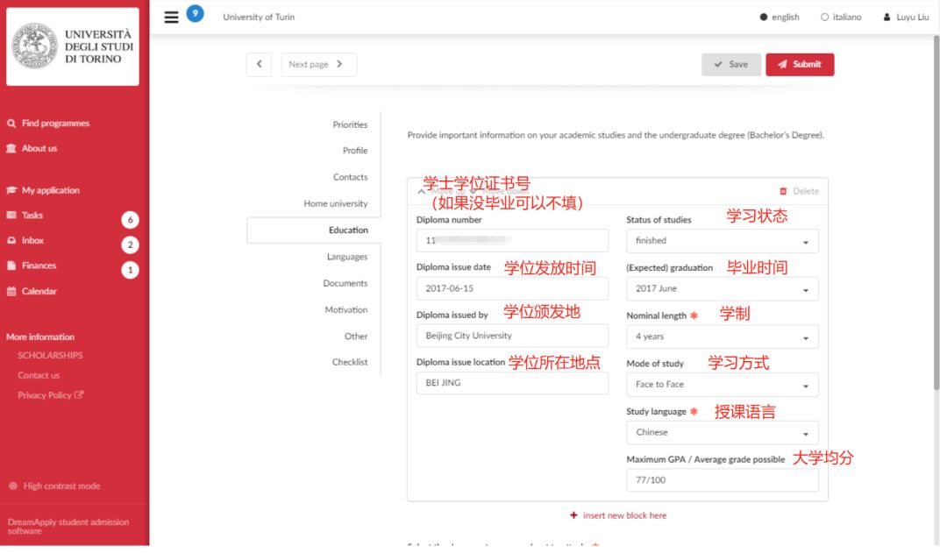Click the Diploma issue date field

(512, 288)
